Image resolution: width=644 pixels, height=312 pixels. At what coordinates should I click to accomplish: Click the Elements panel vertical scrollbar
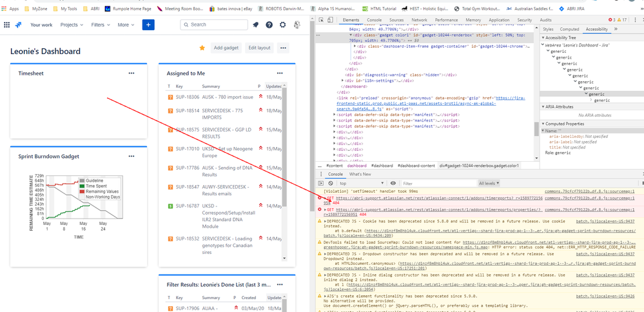tap(537, 130)
